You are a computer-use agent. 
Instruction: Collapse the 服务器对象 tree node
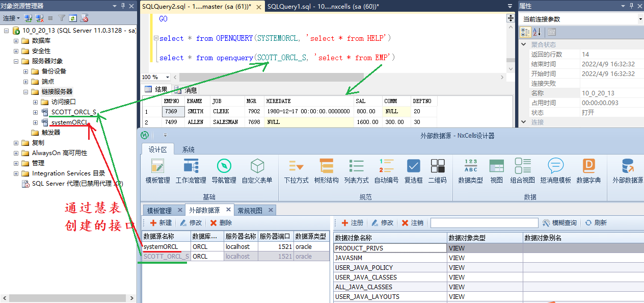point(16,61)
